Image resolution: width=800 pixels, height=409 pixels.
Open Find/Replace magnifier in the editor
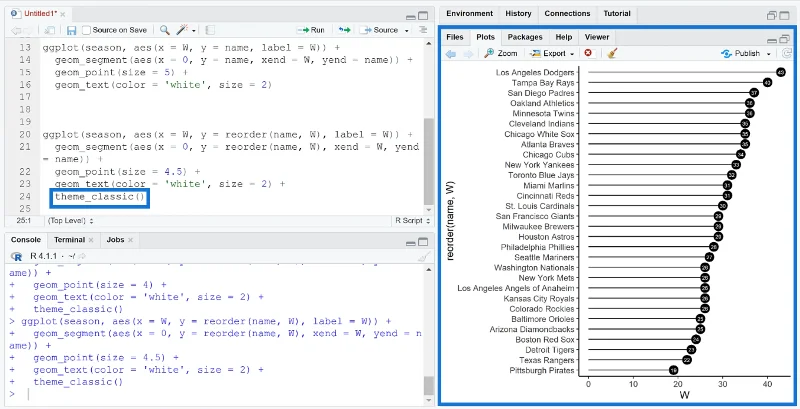[x=164, y=30]
